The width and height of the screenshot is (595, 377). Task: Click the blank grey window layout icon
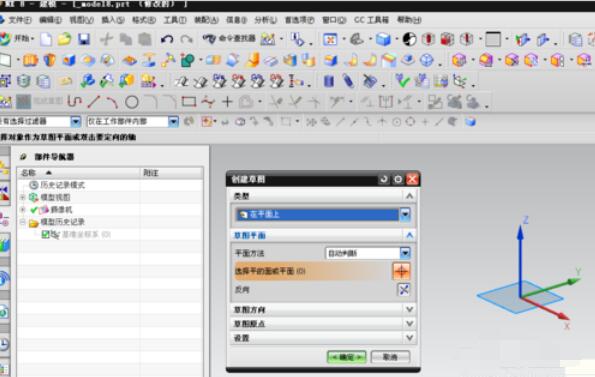[493, 39]
